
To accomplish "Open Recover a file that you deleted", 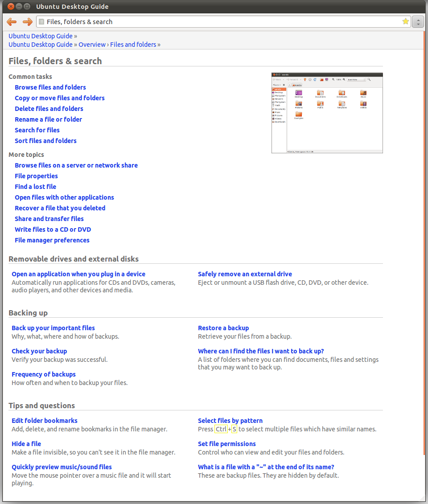I will click(60, 208).
